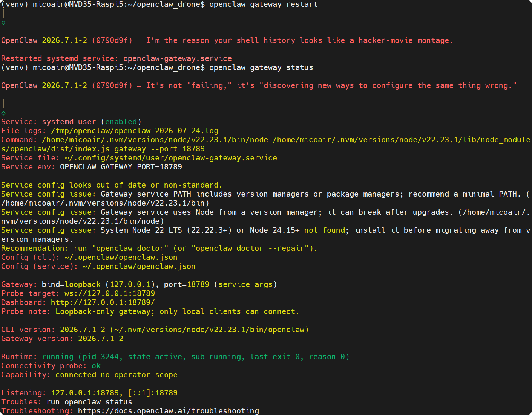This screenshot has width=532, height=415.
Task: Click the 'Connectivity probe:' ok value
Action: pos(96,366)
